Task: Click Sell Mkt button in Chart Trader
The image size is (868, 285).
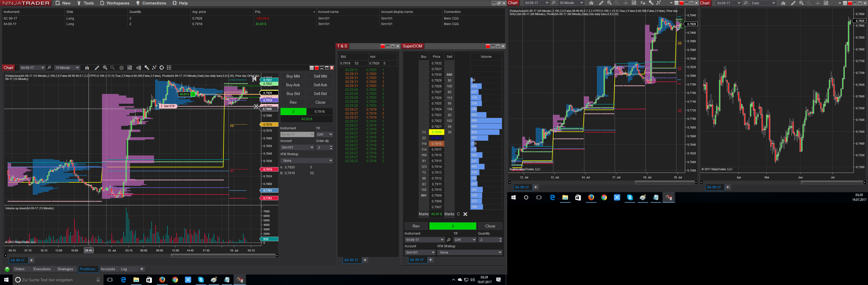Action: (320, 76)
